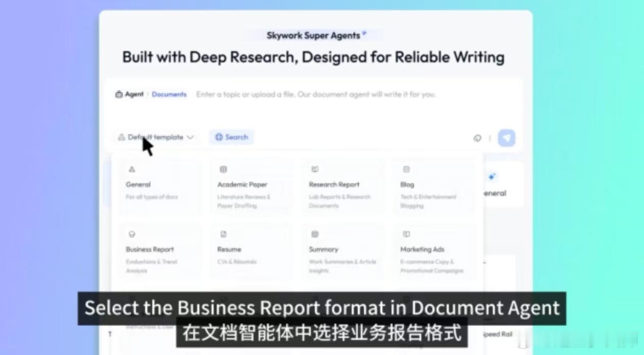This screenshot has width=644, height=355.
Task: Choose the Marketing Ads template
Action: tap(434, 251)
